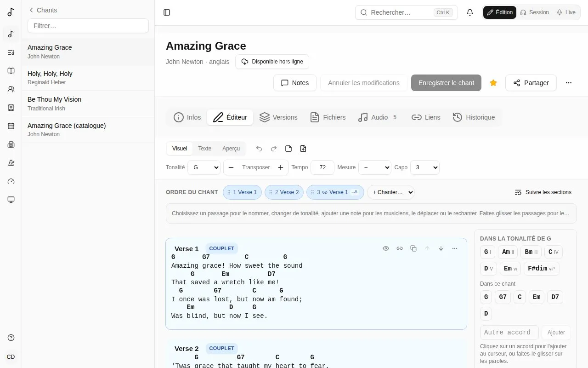Open the help question mark icon
Screen dimensions: 588x368
(x=11, y=338)
